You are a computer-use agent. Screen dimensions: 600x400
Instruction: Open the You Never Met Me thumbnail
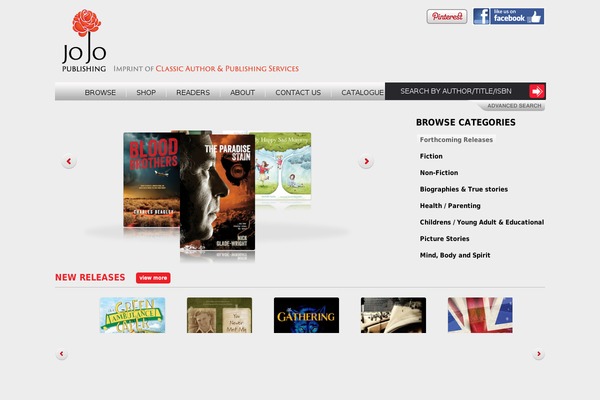[219, 315]
